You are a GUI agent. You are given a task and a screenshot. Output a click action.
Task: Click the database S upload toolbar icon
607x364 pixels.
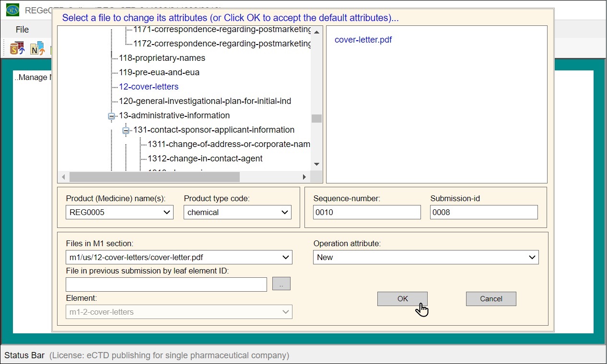coord(17,48)
